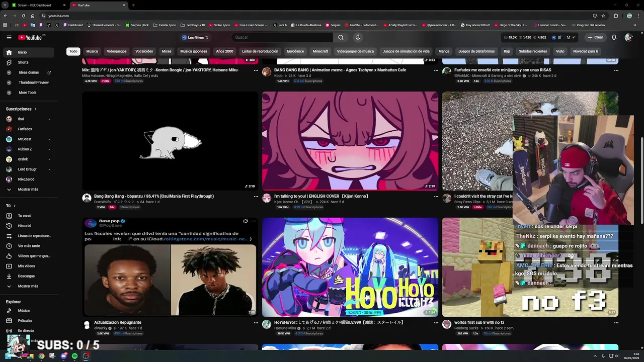644x362 pixels.
Task: Open Actualización Repugnante video thumbnail
Action: click(x=170, y=267)
